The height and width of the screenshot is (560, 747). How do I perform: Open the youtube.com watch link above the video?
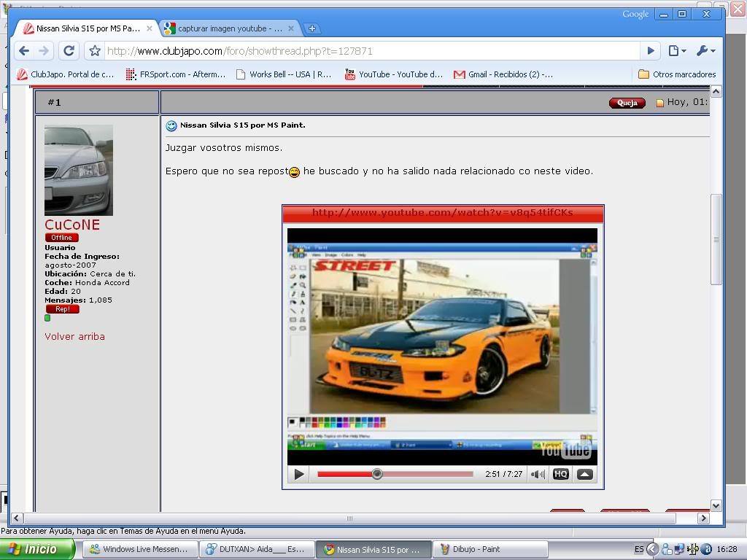pyautogui.click(x=443, y=212)
